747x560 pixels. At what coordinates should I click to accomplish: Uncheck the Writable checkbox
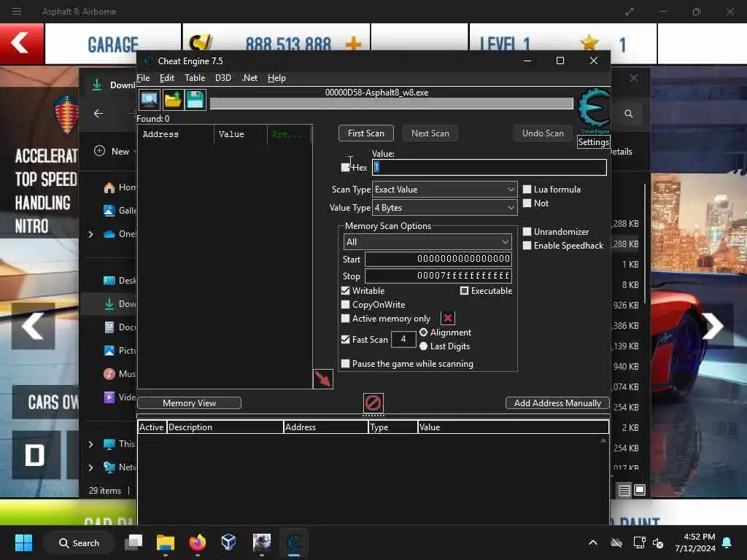pyautogui.click(x=345, y=290)
